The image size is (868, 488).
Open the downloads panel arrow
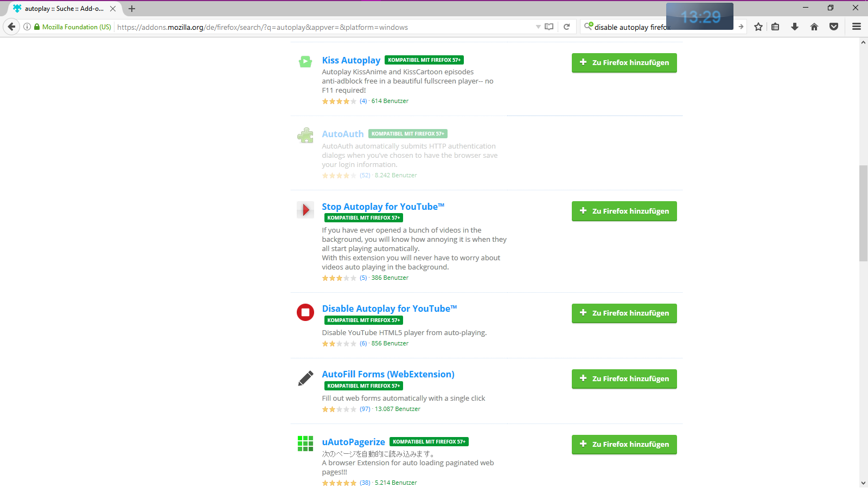pos(795,27)
